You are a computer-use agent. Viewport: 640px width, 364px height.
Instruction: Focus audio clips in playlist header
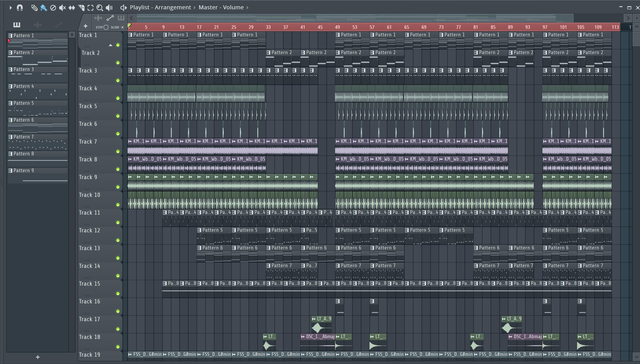click(98, 18)
